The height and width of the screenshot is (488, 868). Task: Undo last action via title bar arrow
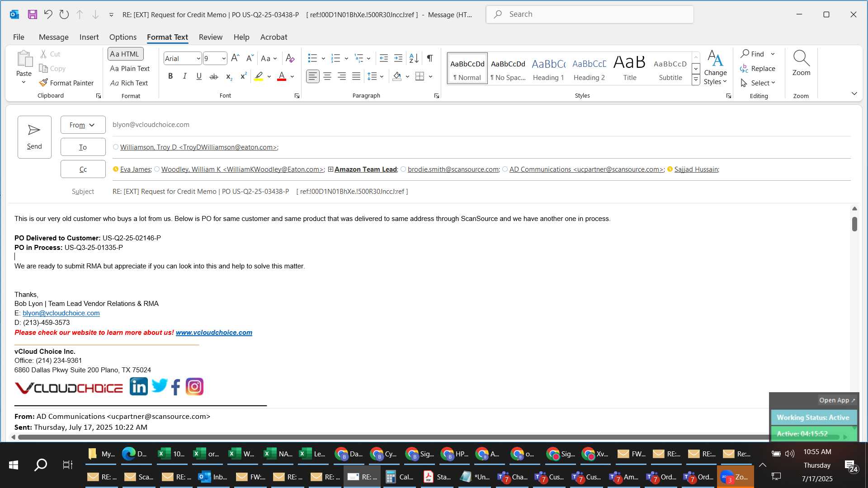coord(48,14)
